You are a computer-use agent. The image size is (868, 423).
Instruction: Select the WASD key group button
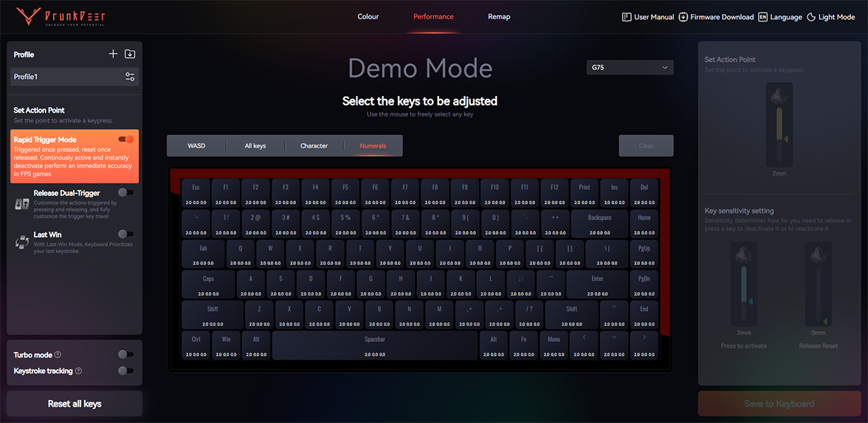click(196, 145)
